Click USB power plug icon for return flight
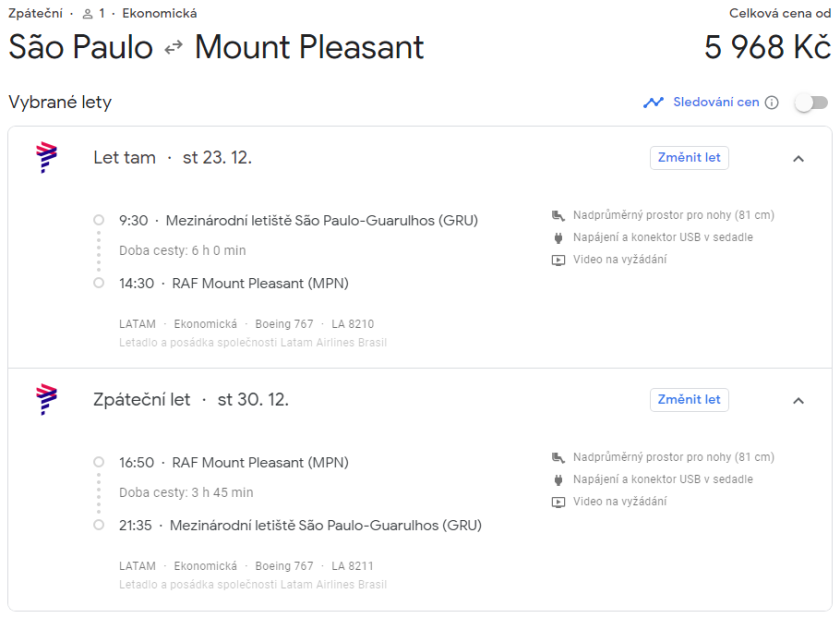The image size is (840, 618). pyautogui.click(x=558, y=480)
